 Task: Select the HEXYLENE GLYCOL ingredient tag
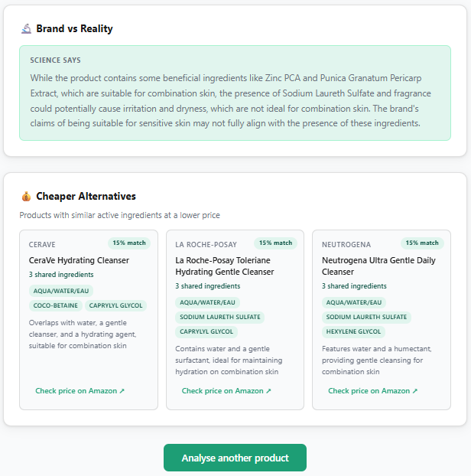pos(353,331)
